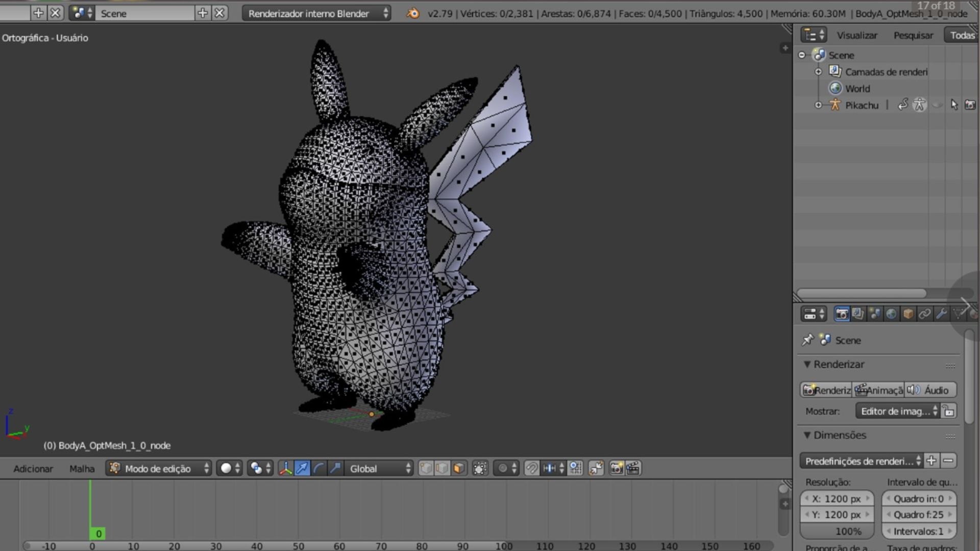Toggle the 3D manipulator axes widget

[x=286, y=468]
